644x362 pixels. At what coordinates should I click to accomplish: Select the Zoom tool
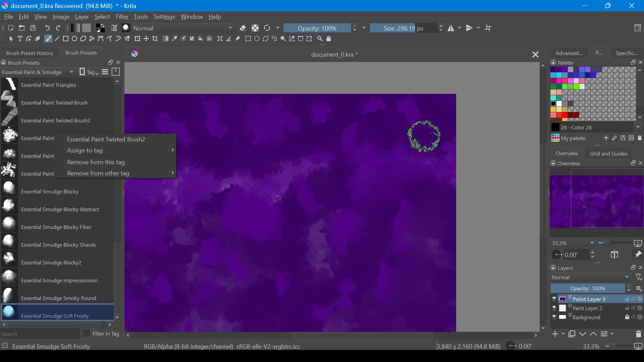[x=320, y=39]
